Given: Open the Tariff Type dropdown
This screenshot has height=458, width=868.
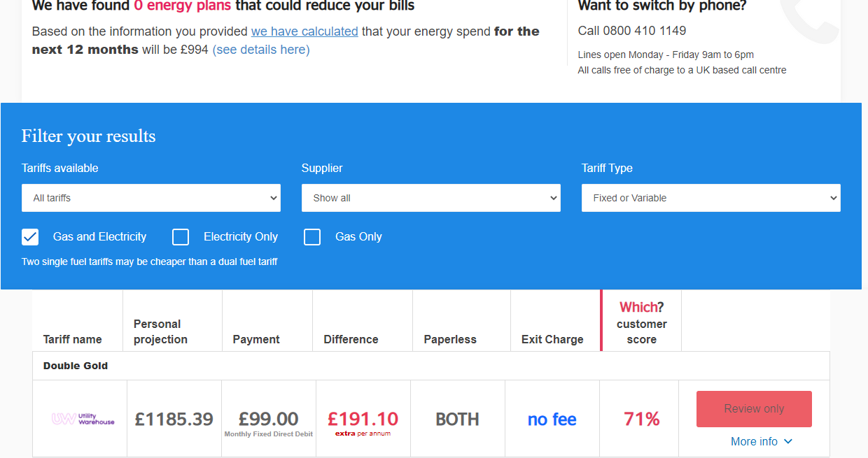Looking at the screenshot, I should point(711,198).
